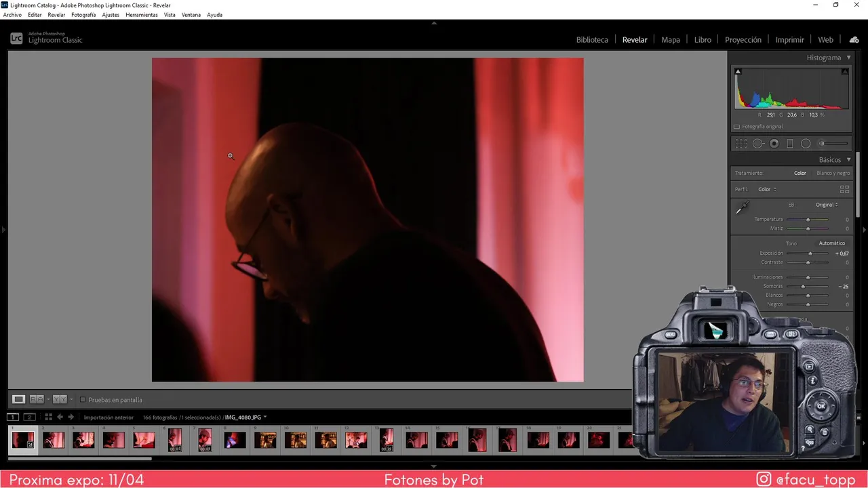
Task: Enable Before/After side-by-side view (RA icon)
Action: tap(37, 399)
